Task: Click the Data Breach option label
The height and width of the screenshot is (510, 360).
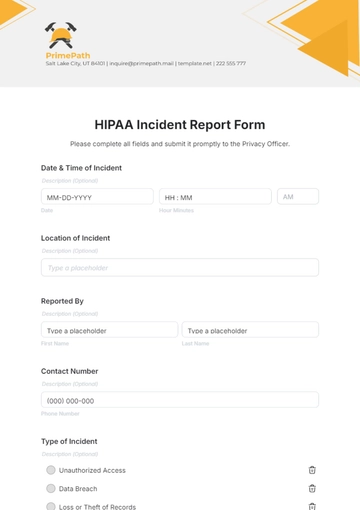Action: click(x=78, y=489)
